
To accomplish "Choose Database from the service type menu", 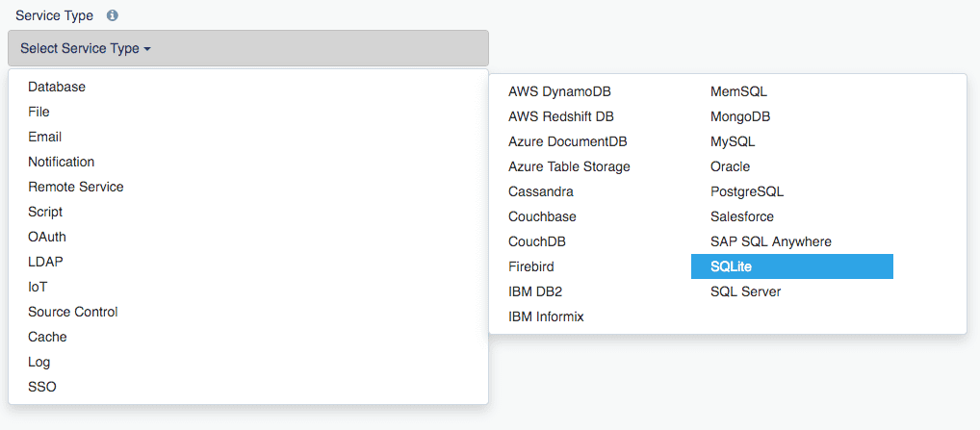I will (57, 87).
